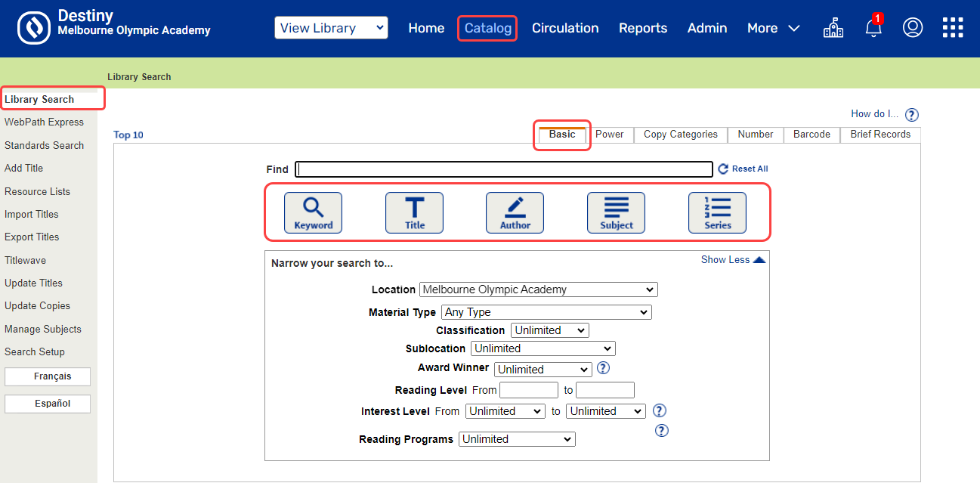Switch to Copy Categories tab
This screenshot has width=980, height=483.
[x=681, y=135]
